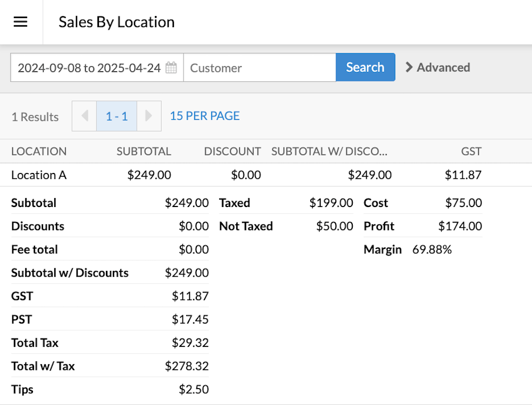Select the Taxed value $199.00
This screenshot has height=405, width=532.
(x=331, y=203)
